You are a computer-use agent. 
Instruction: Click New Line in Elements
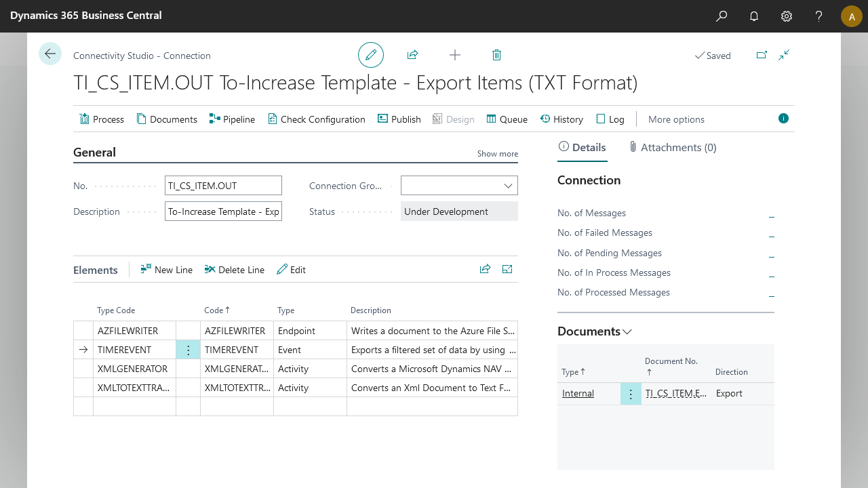coord(167,270)
